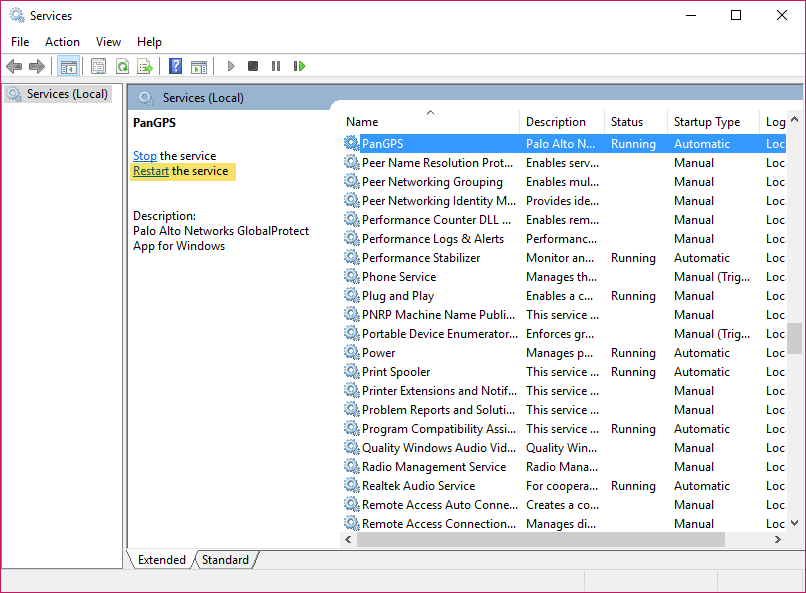The image size is (806, 593).
Task: Open the View menu
Action: (108, 41)
